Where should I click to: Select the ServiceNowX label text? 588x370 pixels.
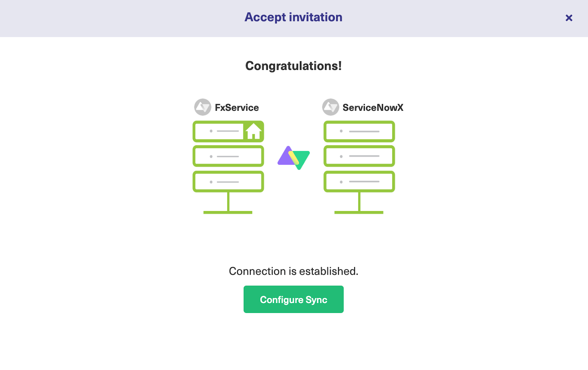pyautogui.click(x=373, y=107)
